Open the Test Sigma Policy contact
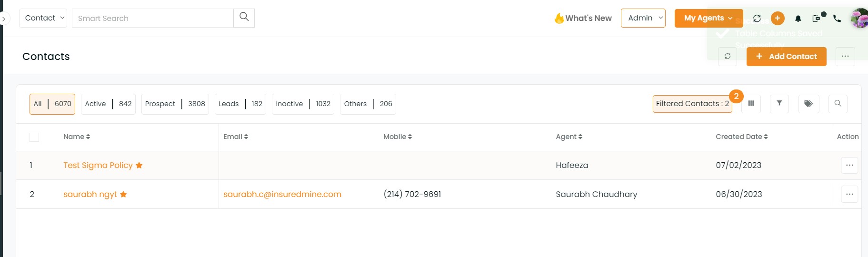 (98, 165)
